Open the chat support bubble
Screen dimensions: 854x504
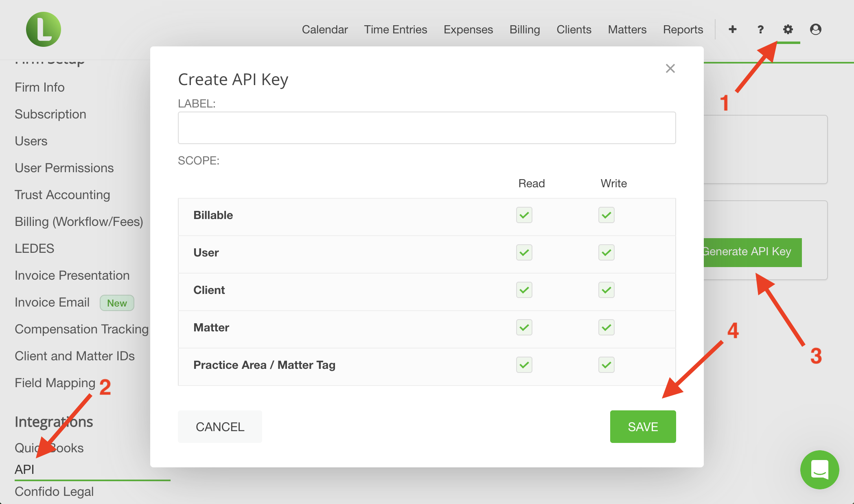(819, 469)
